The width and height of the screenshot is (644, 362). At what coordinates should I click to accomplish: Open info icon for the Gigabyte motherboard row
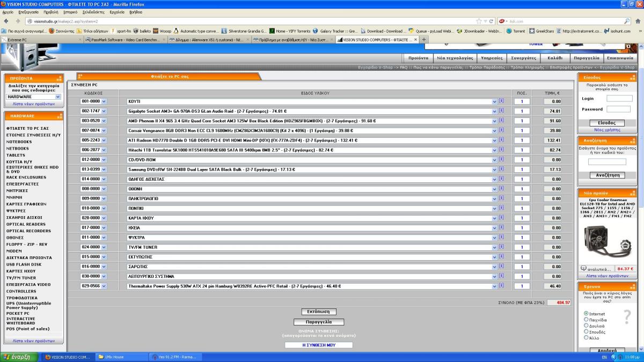(x=501, y=110)
